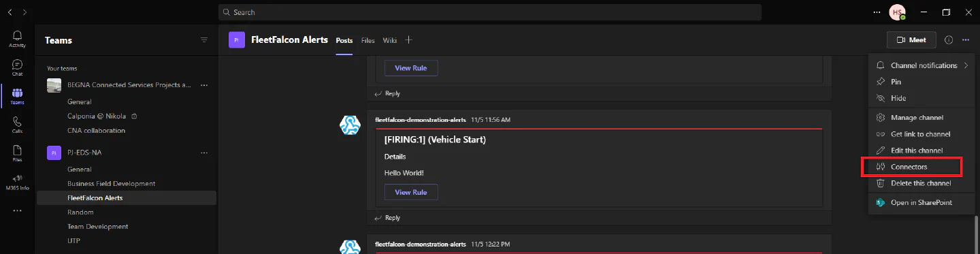
Task: Open more options for PJ-EDS-NA team
Action: [x=203, y=153]
